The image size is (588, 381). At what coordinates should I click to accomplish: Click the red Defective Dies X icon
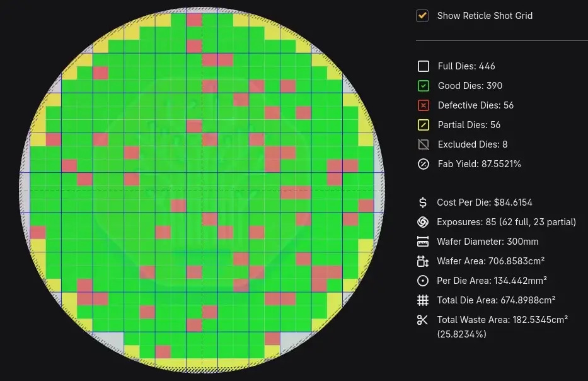point(424,105)
